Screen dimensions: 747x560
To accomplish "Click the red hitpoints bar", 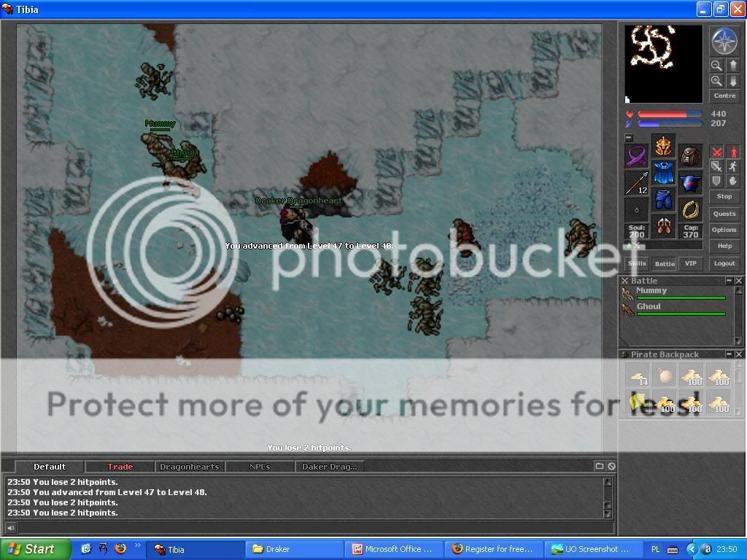I will [670, 114].
